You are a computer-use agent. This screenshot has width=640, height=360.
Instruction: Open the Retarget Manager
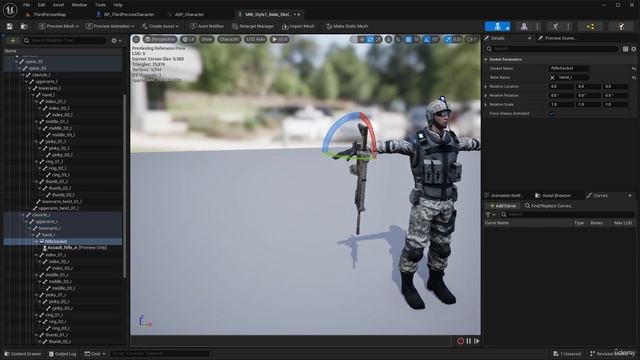tap(253, 26)
